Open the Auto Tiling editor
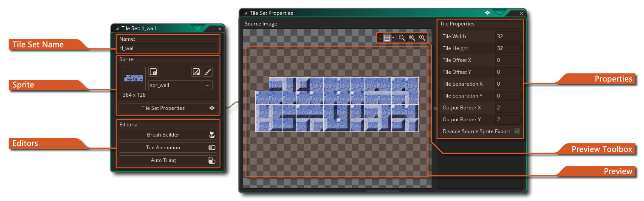This screenshot has width=644, height=201. 163,160
